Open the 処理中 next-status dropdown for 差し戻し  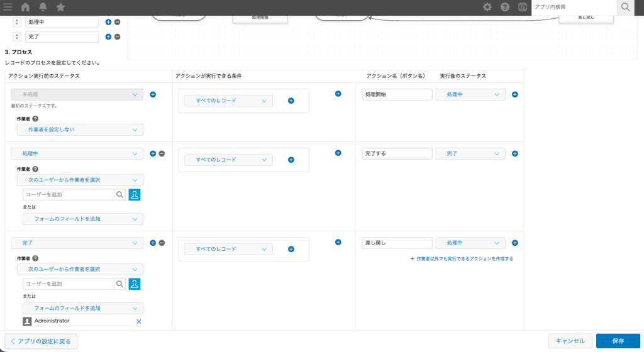pos(470,243)
